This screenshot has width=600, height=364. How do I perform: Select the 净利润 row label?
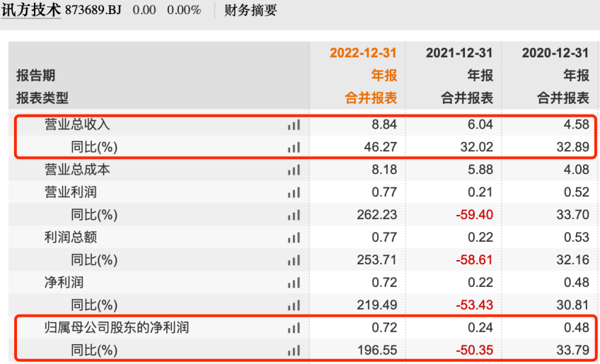point(64,282)
